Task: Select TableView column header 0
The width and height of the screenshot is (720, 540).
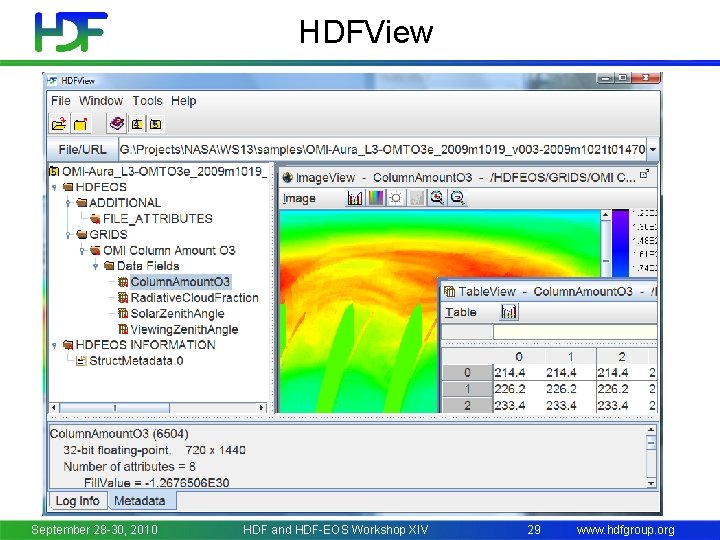Action: coord(519,357)
